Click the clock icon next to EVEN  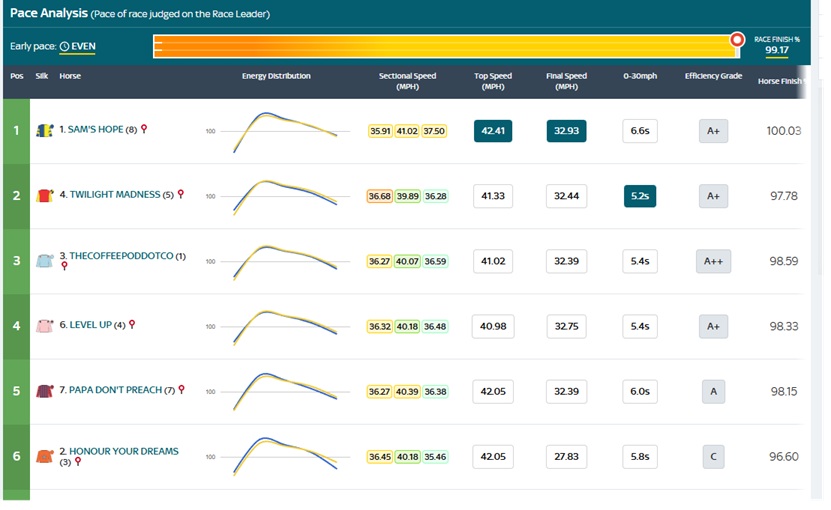click(x=64, y=47)
